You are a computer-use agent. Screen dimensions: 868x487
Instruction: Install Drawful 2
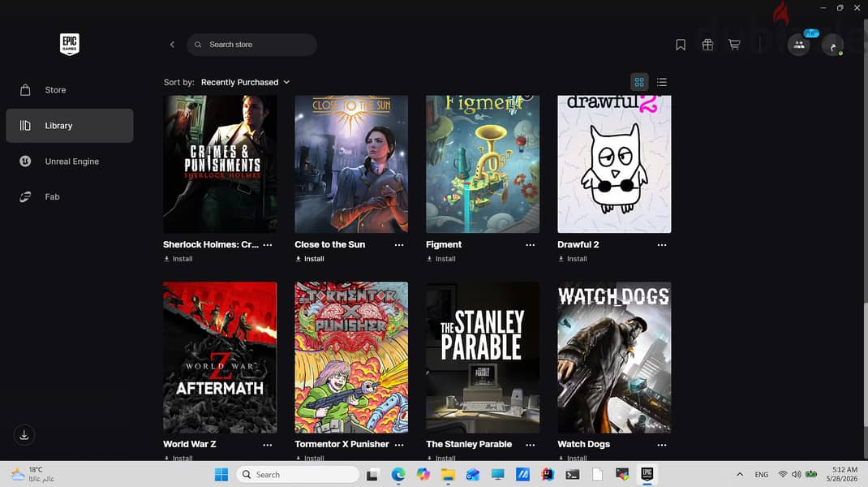point(573,259)
